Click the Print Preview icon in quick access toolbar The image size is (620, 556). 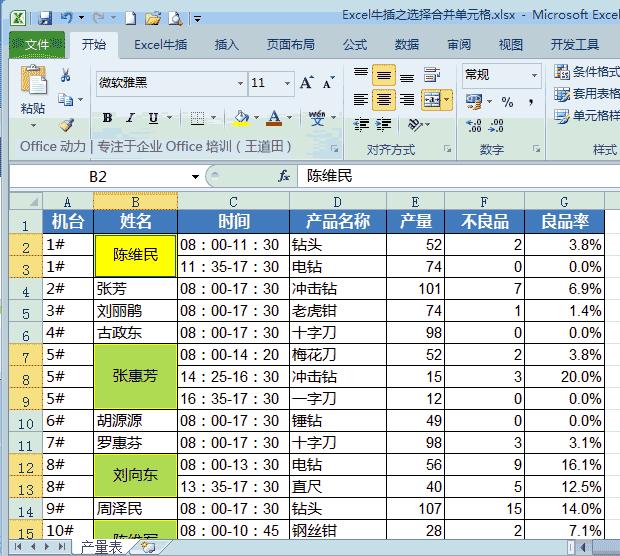[175, 18]
